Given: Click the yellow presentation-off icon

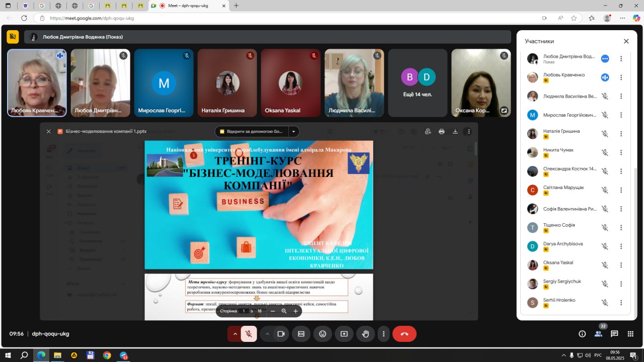Looking at the screenshot, I should click(13, 37).
